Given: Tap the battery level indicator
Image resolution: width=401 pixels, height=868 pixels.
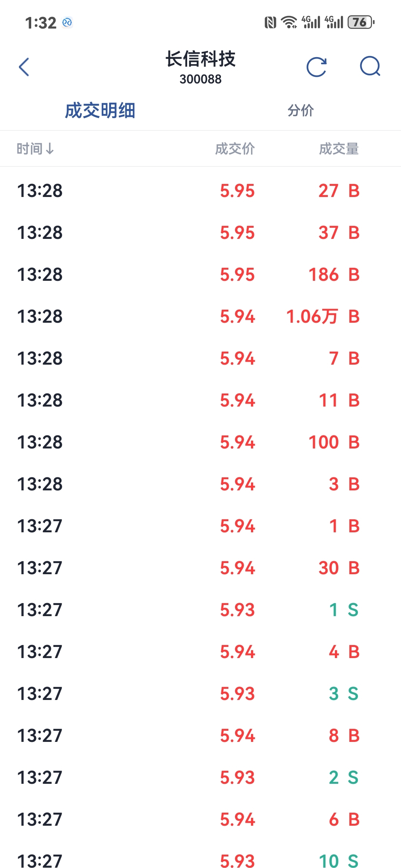Looking at the screenshot, I should (x=361, y=22).
